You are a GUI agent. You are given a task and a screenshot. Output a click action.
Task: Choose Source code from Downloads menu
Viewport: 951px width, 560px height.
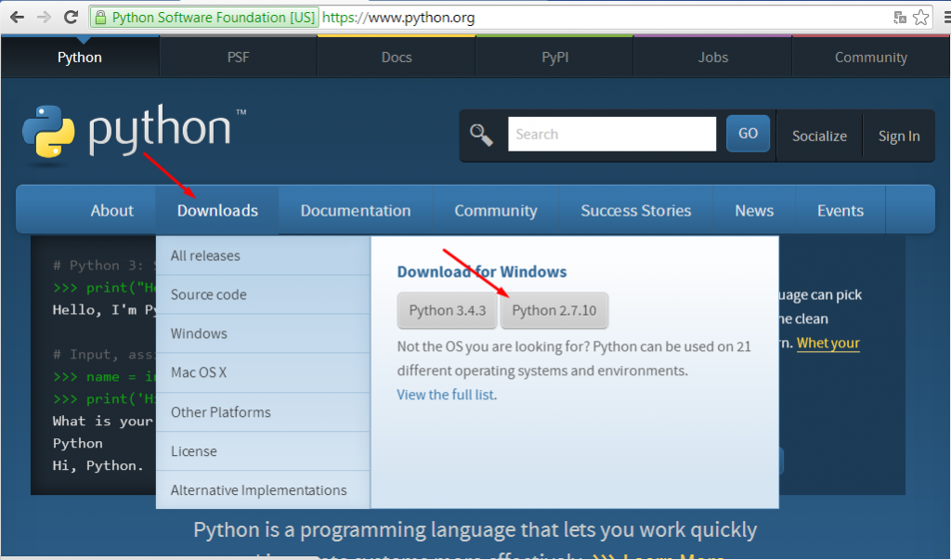tap(263, 294)
